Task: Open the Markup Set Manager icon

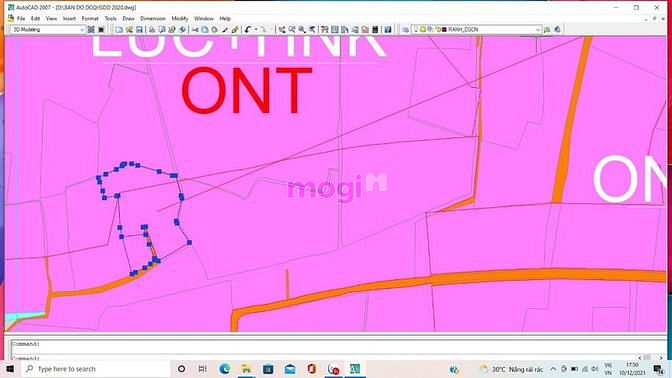Action: [x=365, y=30]
